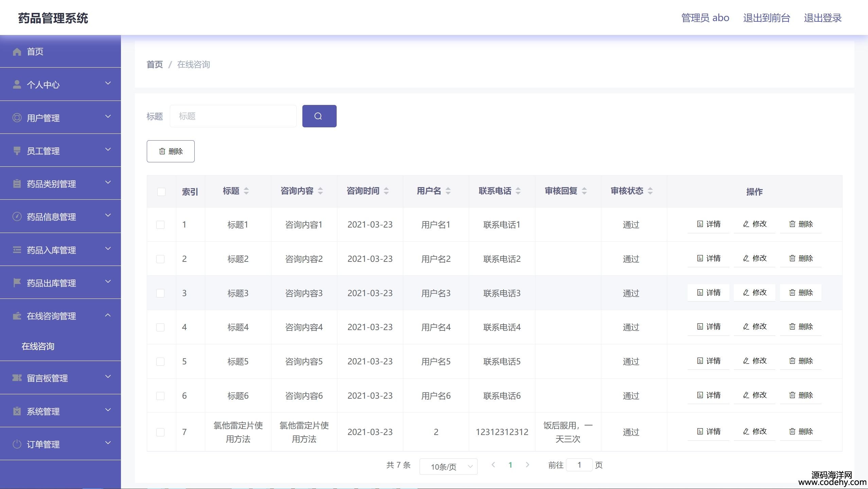Click the list icon for 药品入库管理
The width and height of the screenshot is (868, 489).
click(x=17, y=250)
